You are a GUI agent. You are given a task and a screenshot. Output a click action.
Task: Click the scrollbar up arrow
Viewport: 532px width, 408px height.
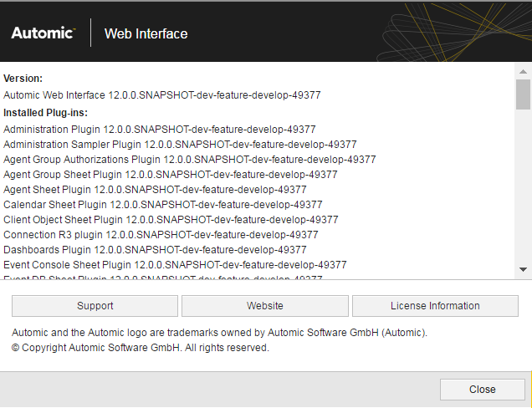(523, 71)
